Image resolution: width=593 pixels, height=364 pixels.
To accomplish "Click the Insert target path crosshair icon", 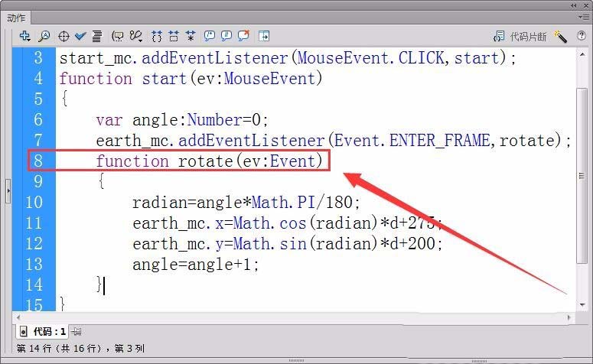I will 64,36.
